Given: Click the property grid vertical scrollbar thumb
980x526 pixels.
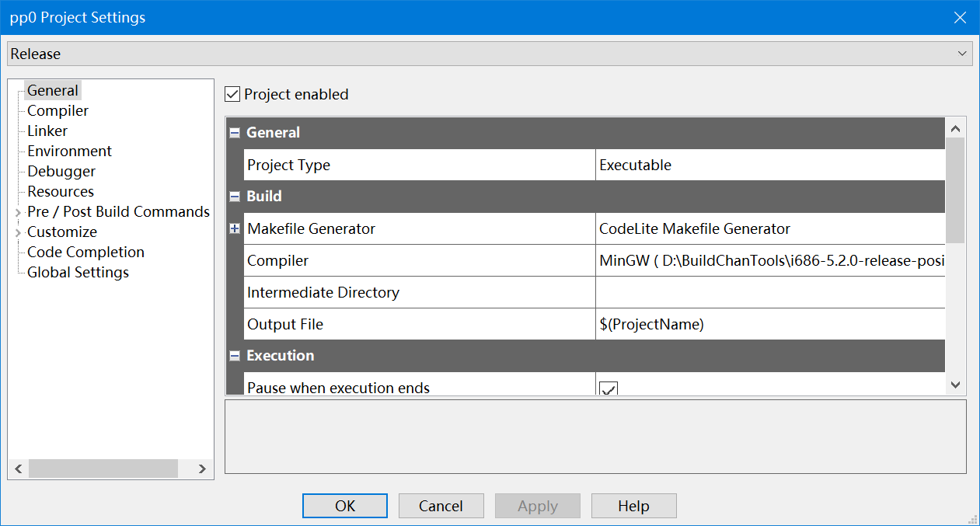Looking at the screenshot, I should (x=955, y=190).
